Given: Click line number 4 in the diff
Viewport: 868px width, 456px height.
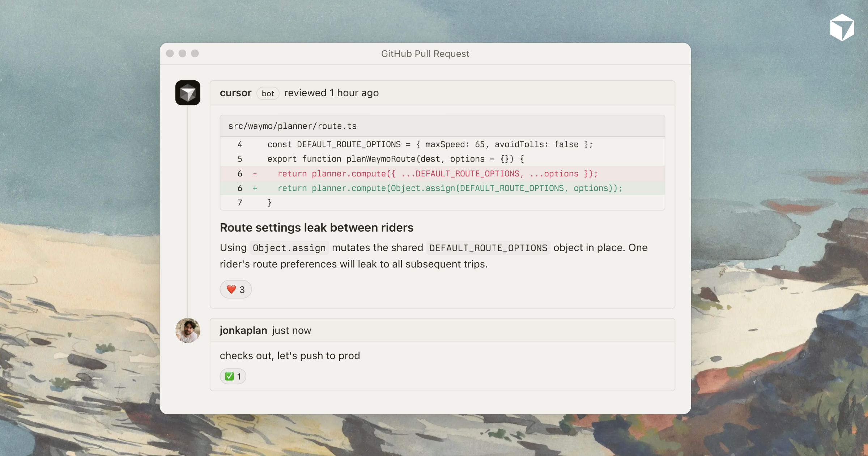Looking at the screenshot, I should coord(240,144).
